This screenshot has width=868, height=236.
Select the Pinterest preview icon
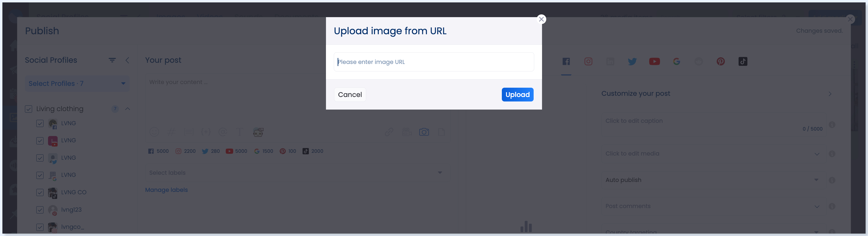coord(720,61)
